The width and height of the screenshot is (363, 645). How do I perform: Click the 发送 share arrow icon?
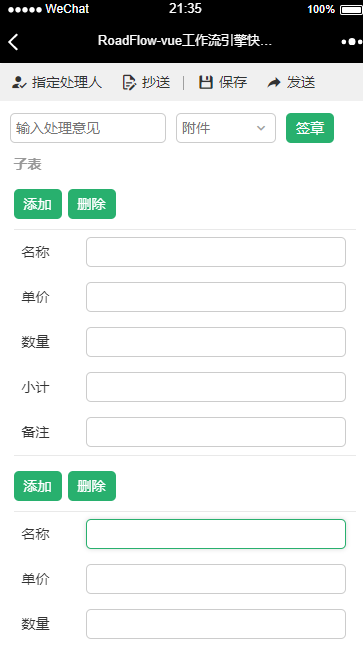click(x=274, y=83)
